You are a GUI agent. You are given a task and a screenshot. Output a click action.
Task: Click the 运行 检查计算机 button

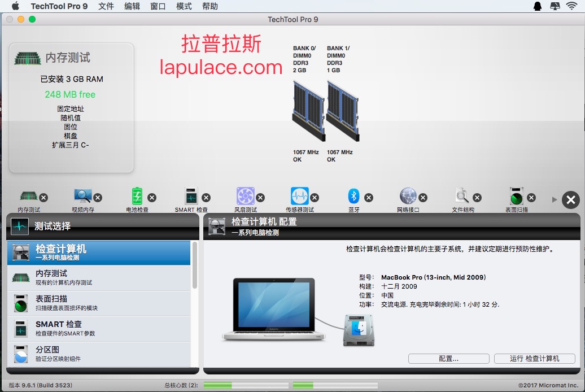[535, 359]
